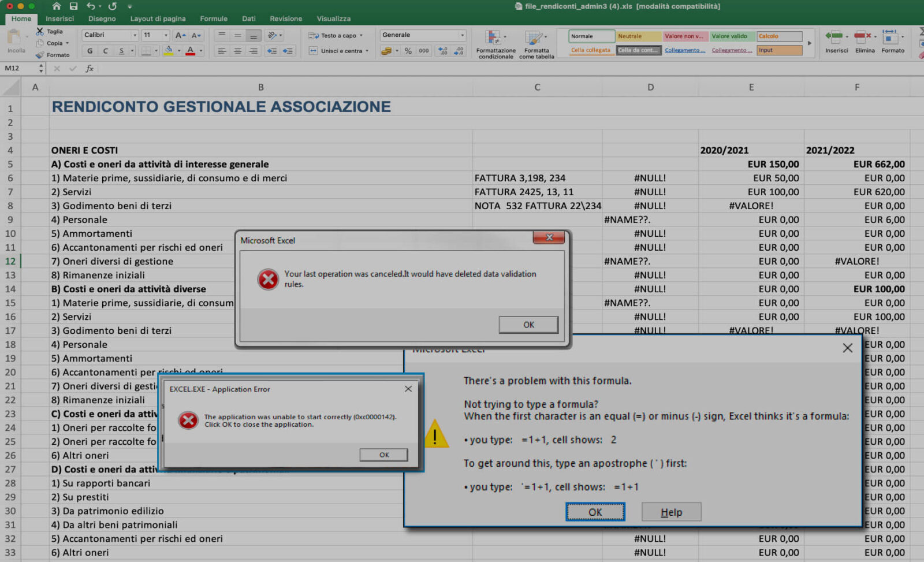Viewport: 924px width, 562px height.
Task: Open the currency format dropdown arrow
Action: (x=397, y=51)
